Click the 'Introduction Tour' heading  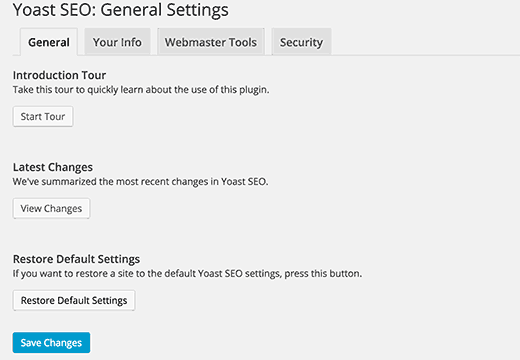59,75
